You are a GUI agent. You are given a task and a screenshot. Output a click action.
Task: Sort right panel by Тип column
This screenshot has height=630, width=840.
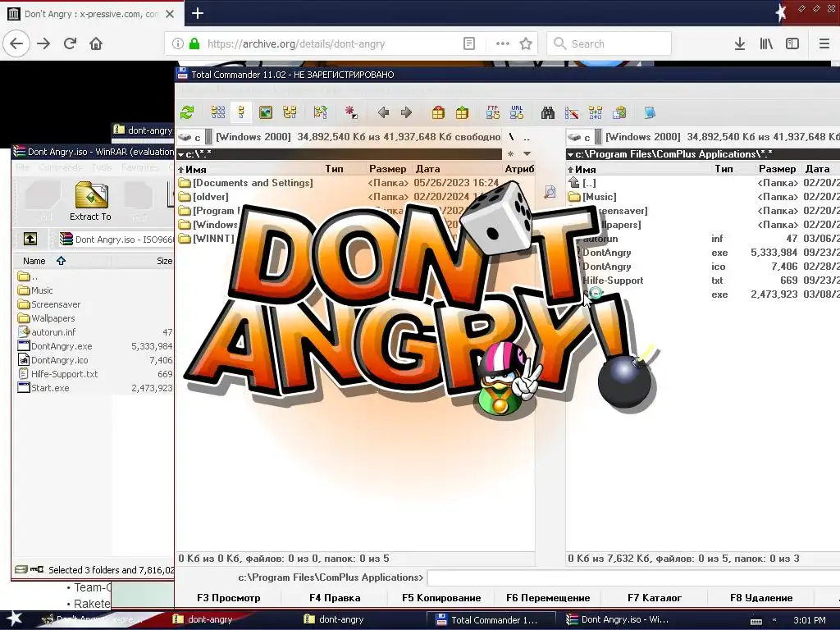pyautogui.click(x=724, y=169)
